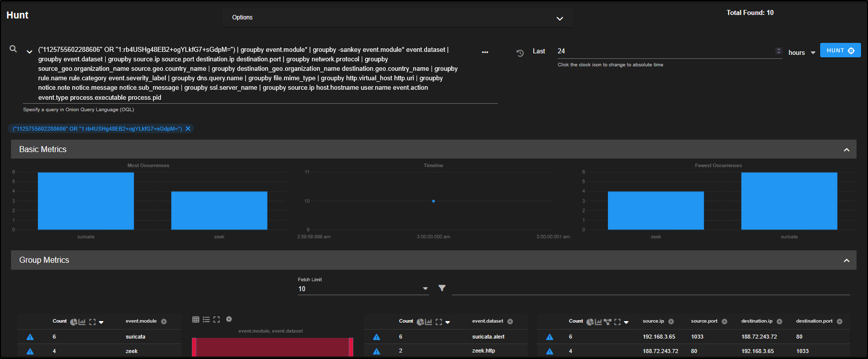868x359 pixels.
Task: Switch the sankey panel to table view
Action: click(x=196, y=320)
